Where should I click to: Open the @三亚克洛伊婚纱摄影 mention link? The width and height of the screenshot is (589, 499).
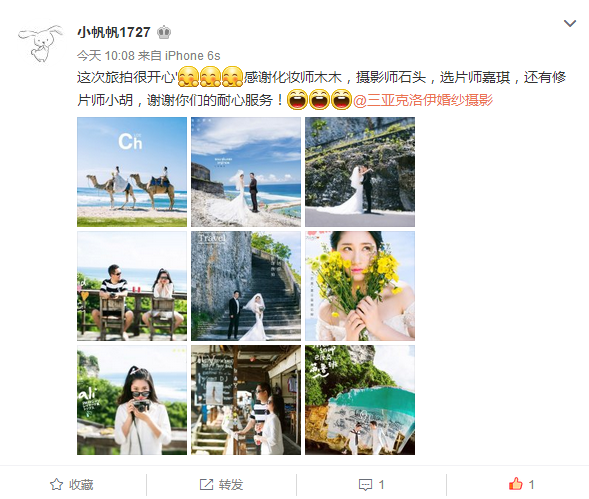coord(423,100)
